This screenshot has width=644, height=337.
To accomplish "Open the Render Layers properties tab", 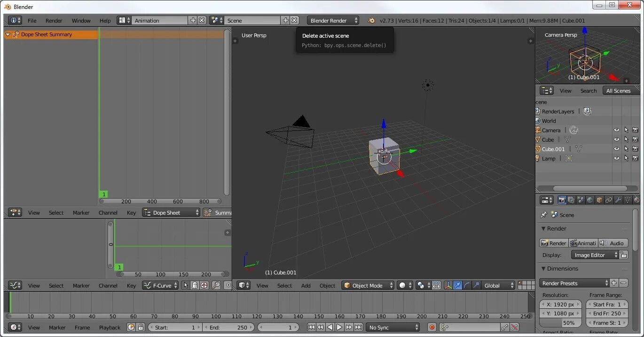I will (x=571, y=200).
